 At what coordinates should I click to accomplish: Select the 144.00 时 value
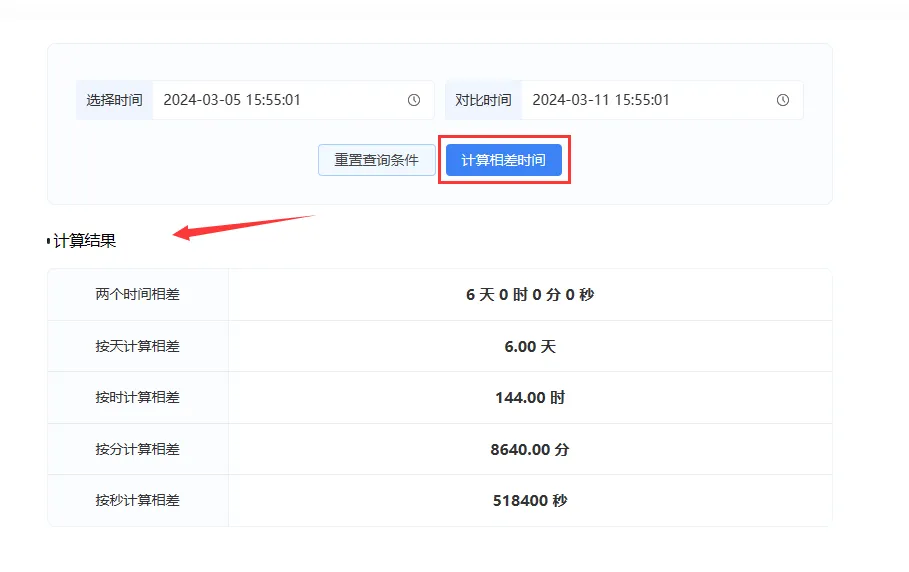click(x=530, y=398)
